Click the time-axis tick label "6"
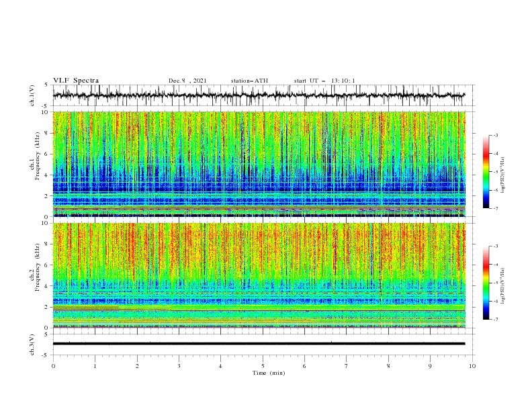 coord(304,366)
